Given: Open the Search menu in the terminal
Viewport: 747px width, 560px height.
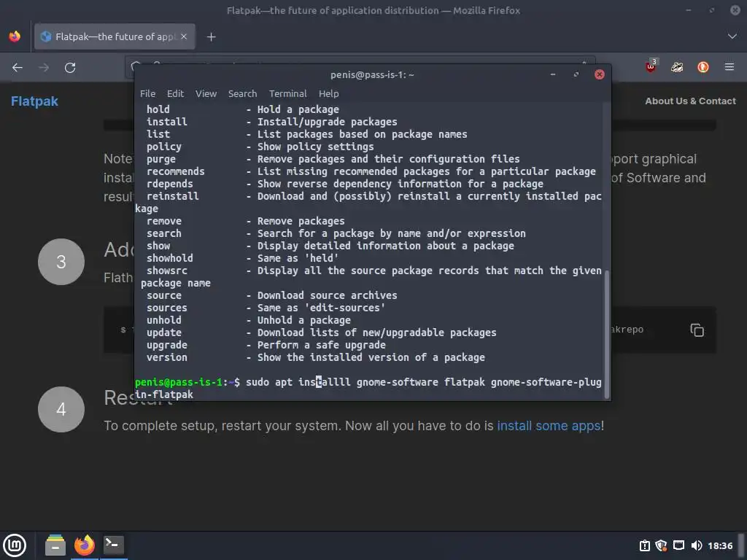Looking at the screenshot, I should (x=242, y=94).
